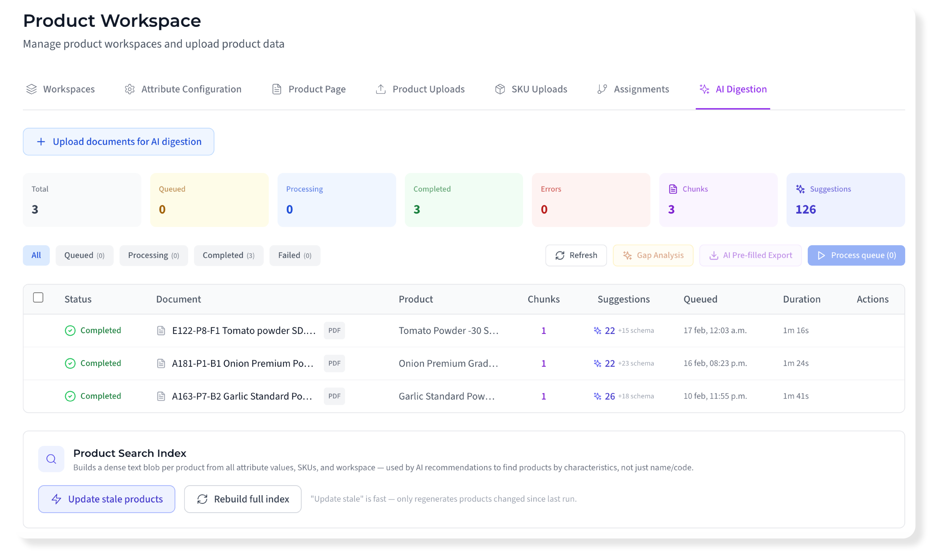Click Upload documents for AI digestion

click(119, 142)
